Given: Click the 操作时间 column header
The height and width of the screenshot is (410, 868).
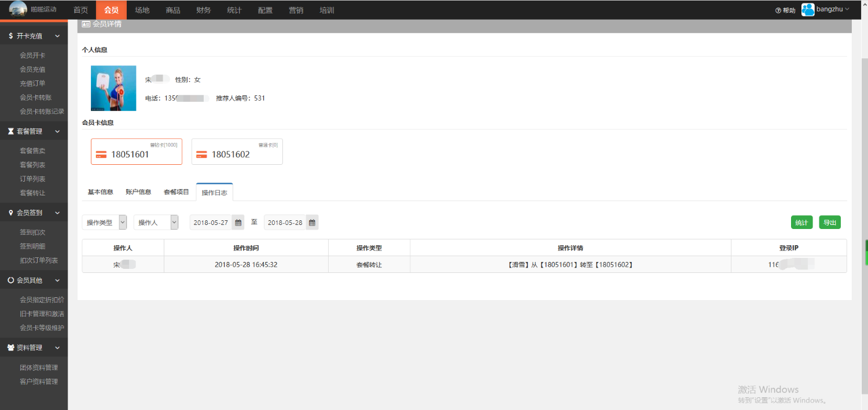Looking at the screenshot, I should [246, 248].
